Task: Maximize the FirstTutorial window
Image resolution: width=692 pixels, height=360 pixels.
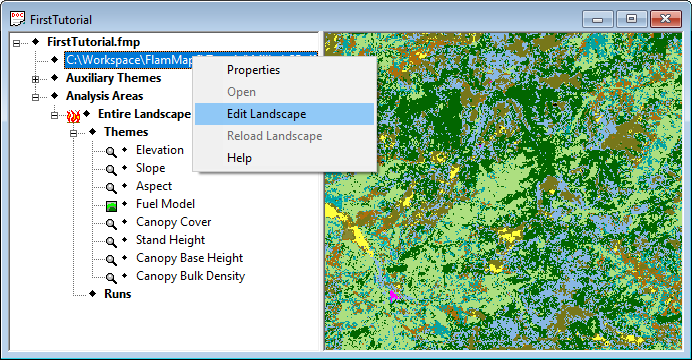Action: [631, 19]
